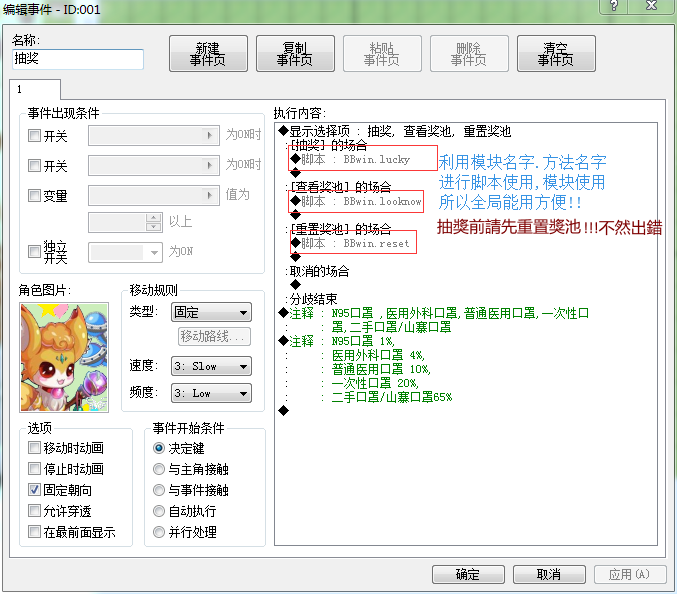This screenshot has width=677, height=594.
Task: Select the comment line 医用外科口罩 4%
Action: (x=378, y=355)
